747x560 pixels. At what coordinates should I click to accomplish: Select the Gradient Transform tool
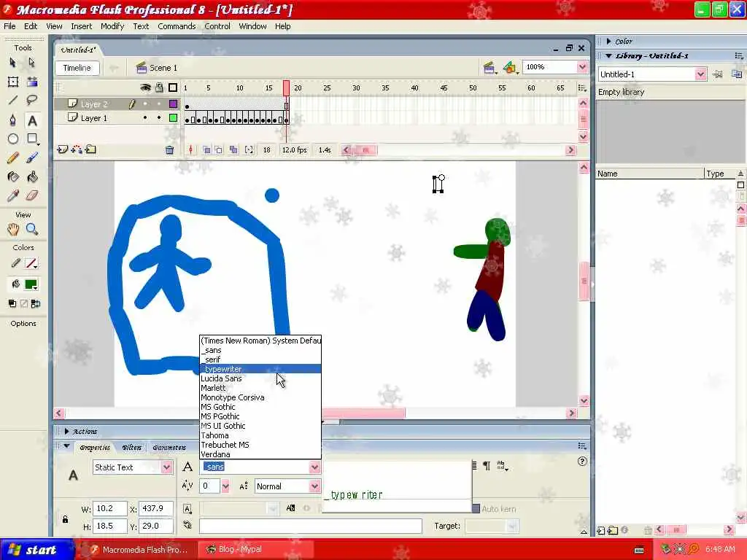point(32,82)
